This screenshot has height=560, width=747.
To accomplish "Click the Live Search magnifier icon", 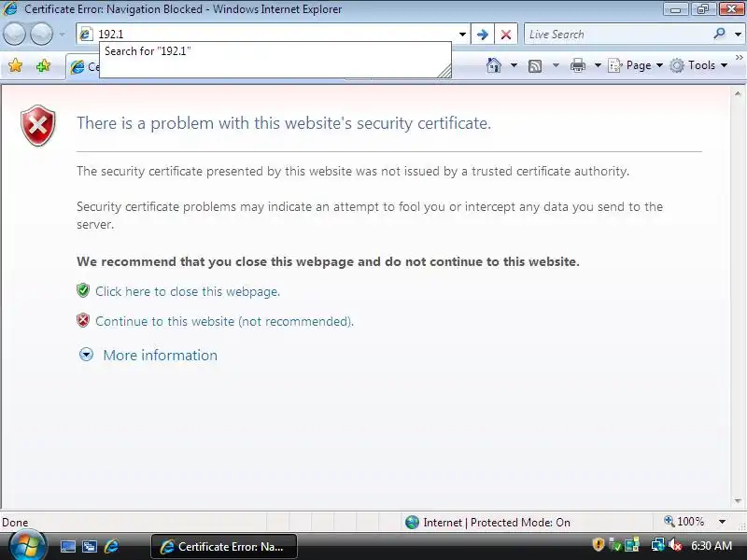I will [719, 34].
